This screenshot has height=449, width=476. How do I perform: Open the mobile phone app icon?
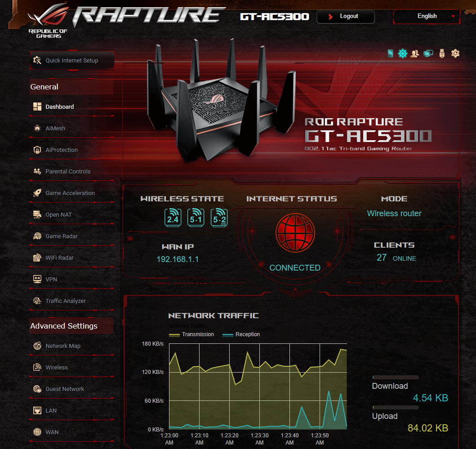point(391,54)
